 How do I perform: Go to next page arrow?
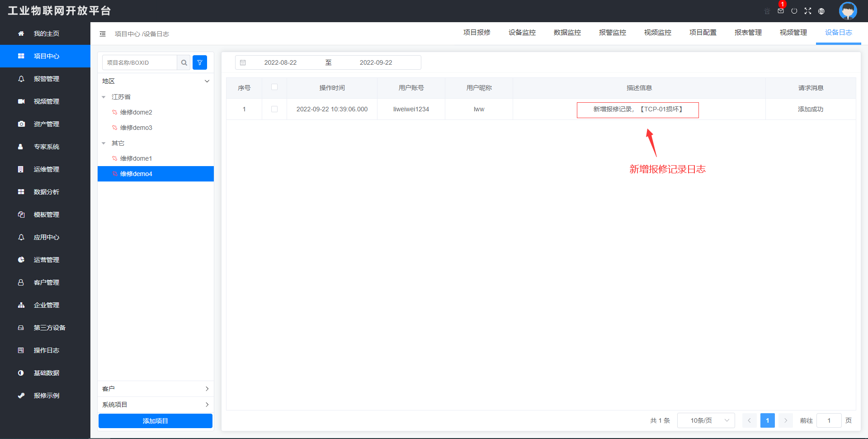coord(786,420)
